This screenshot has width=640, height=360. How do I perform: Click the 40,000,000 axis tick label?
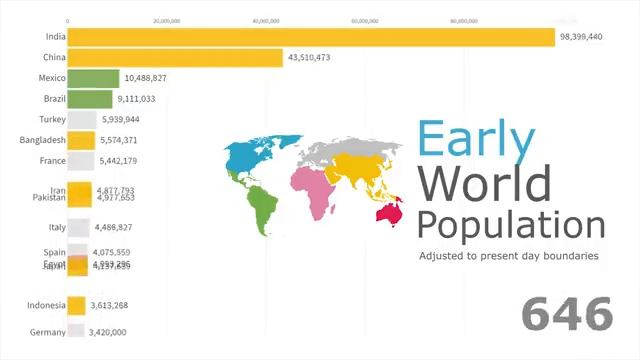266,21
